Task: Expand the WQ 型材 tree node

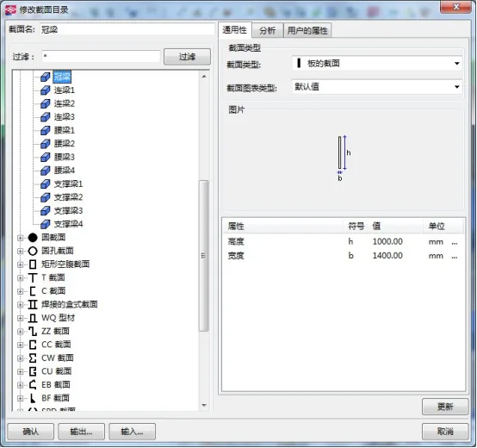Action: 20,319
